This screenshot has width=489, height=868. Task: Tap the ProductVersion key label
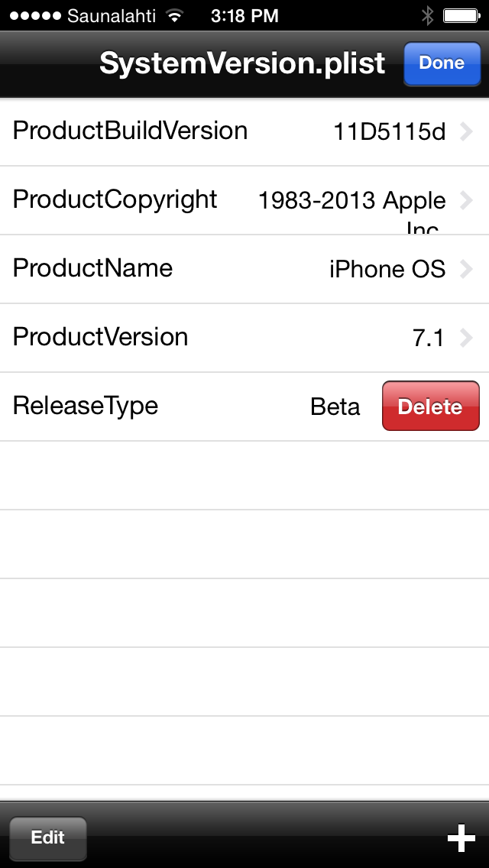100,337
